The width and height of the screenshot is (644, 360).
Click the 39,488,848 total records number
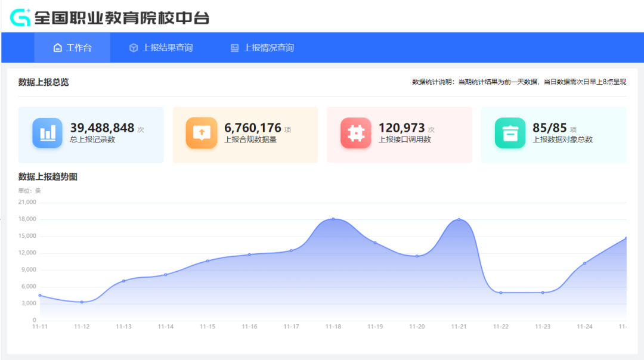(102, 128)
